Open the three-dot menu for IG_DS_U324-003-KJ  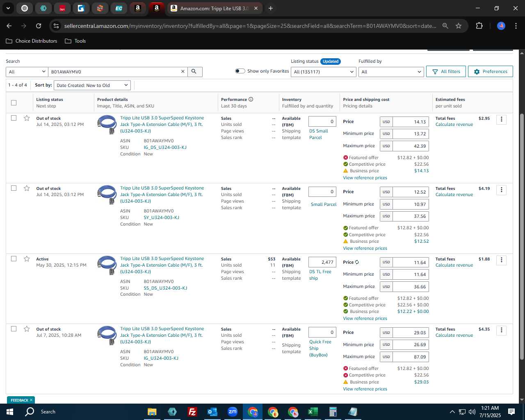(501, 119)
